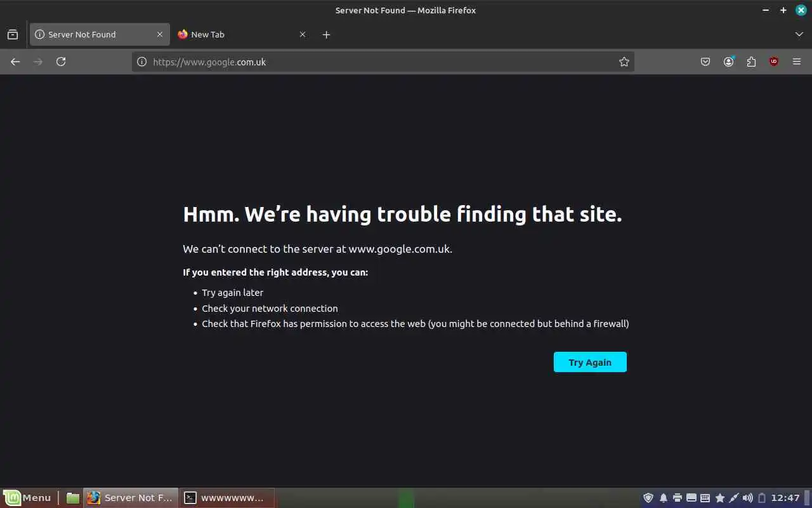Screen dimensions: 812x508
Task: Switch to the Server Not Found tab
Action: (100, 34)
